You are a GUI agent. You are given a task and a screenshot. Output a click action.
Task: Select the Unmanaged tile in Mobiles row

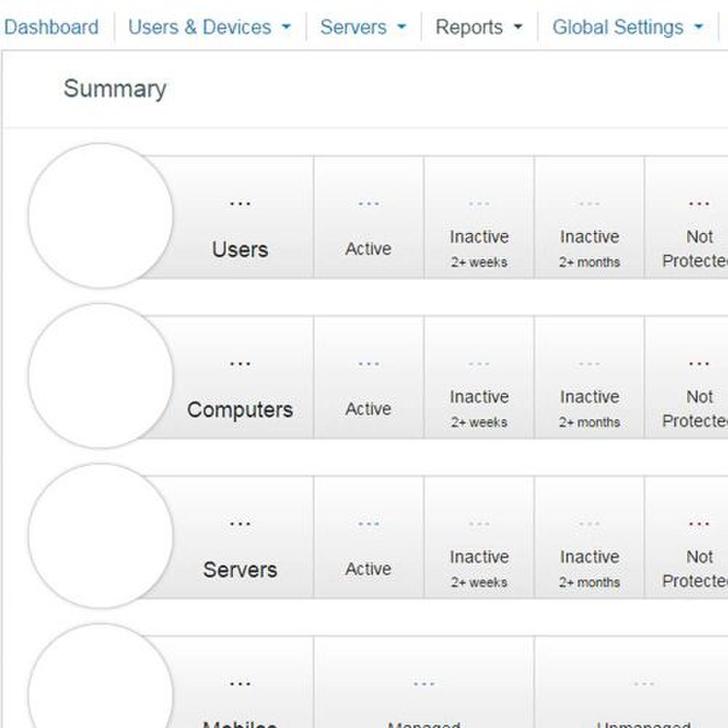pyautogui.click(x=631, y=683)
